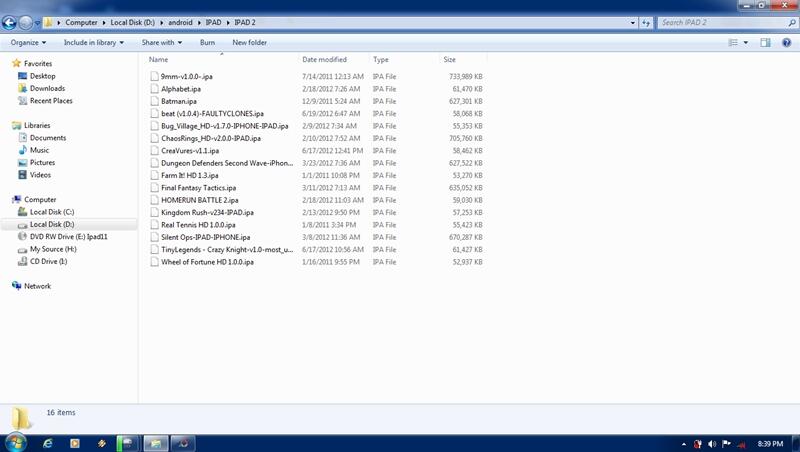
Task: Select Farm It! HD 1.3.ipa
Action: (189, 175)
